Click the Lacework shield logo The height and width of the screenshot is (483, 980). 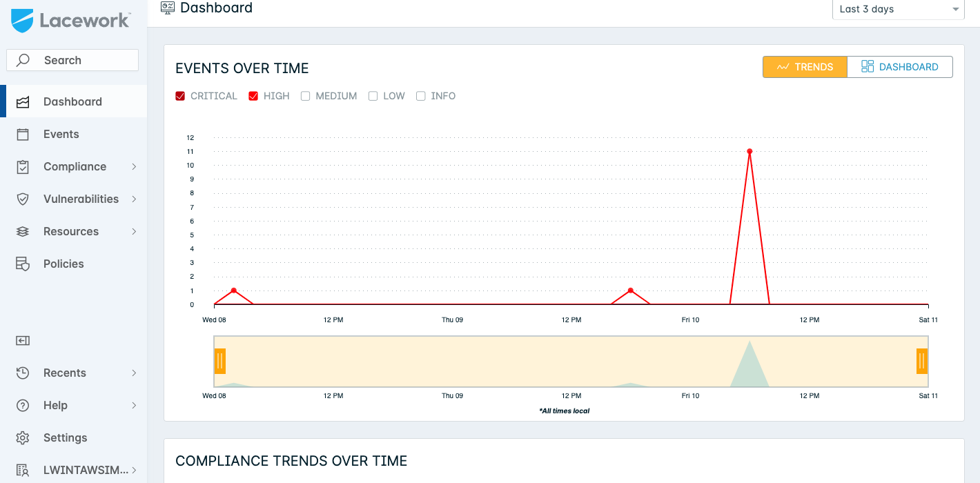[x=22, y=21]
